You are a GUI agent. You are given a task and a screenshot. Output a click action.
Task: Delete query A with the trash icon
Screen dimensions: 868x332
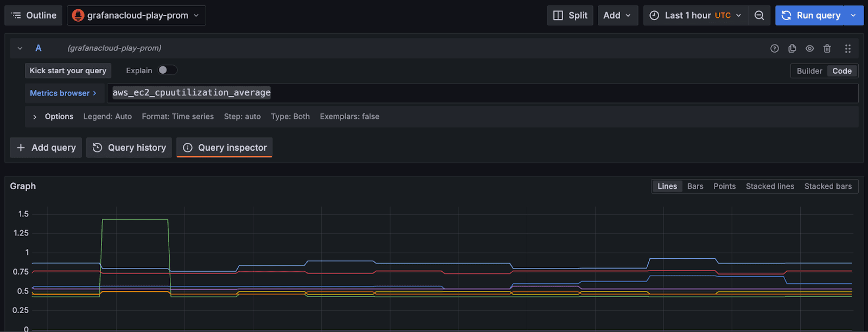tap(827, 48)
